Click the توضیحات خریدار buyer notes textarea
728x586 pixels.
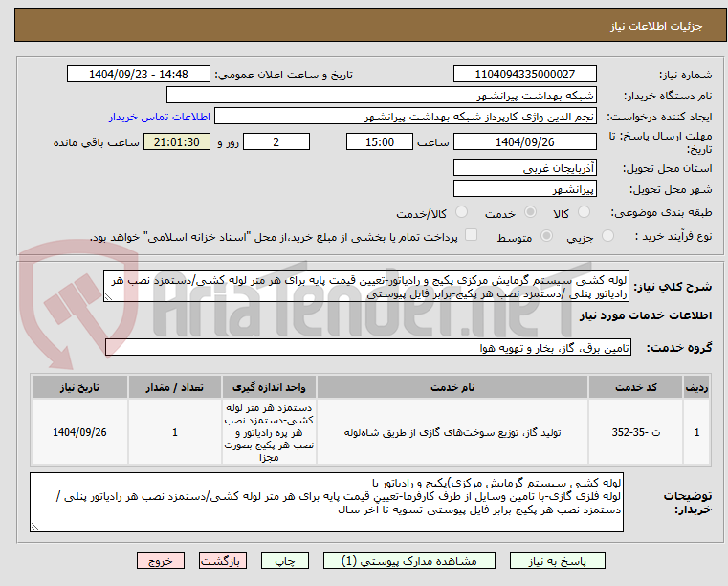coord(326,502)
